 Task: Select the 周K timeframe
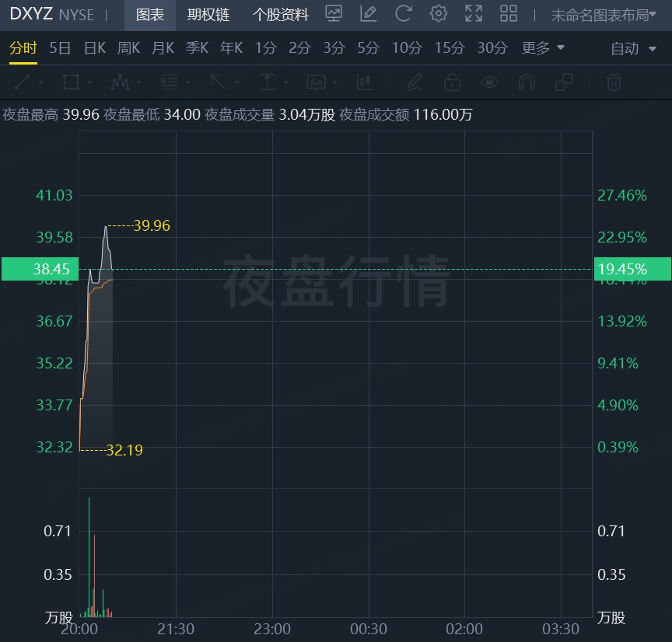click(x=128, y=47)
